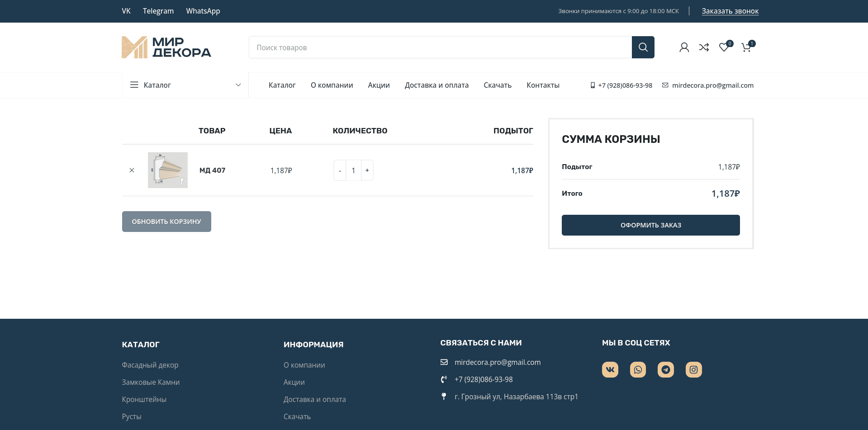Image resolution: width=868 pixels, height=430 pixels.
Task: Open Доставка и оплата in footer
Action: (315, 399)
